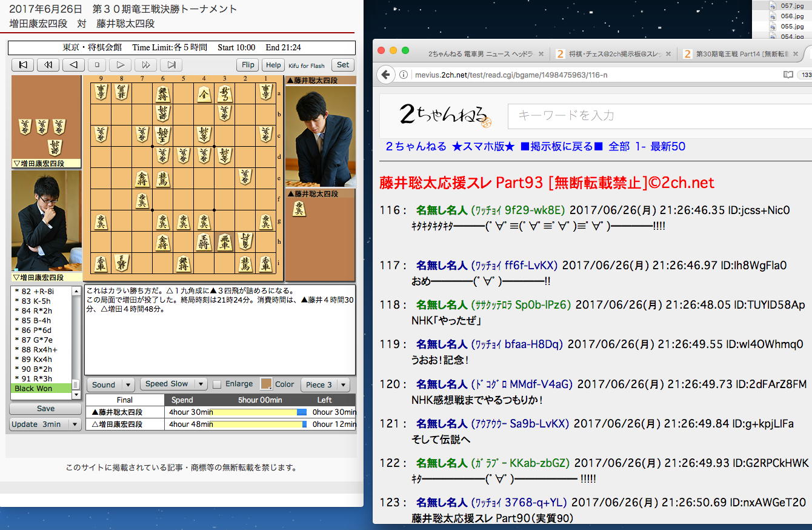Close the '2ちゃんねる 電車男 ニュース' tab
Viewport: 812px width, 530px height.
pyautogui.click(x=541, y=54)
